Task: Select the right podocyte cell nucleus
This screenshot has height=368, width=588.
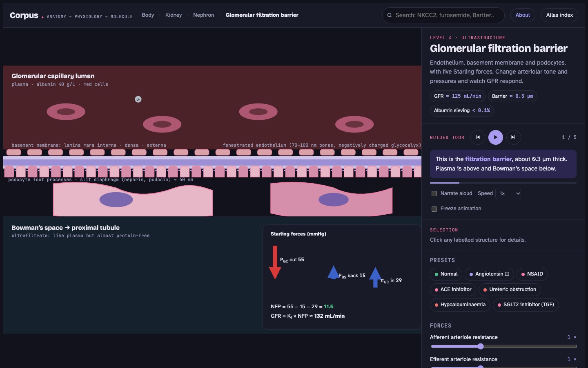Action: [334, 200]
